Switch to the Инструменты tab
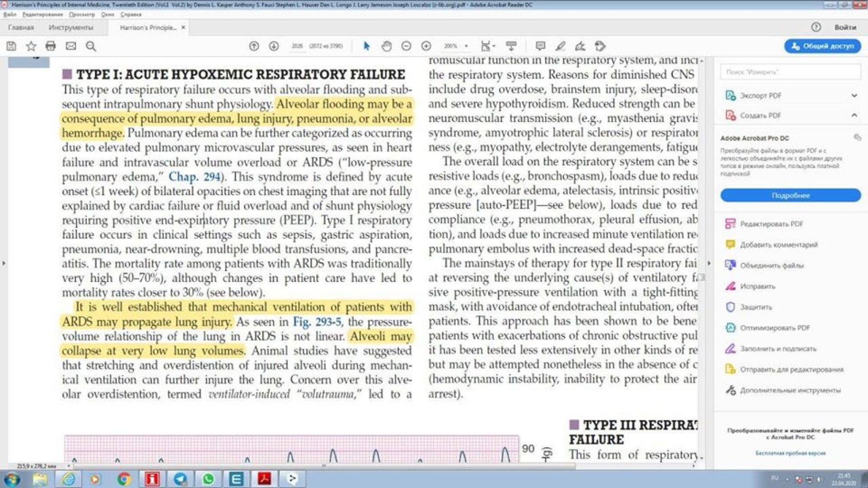Screen dimensions: 868x488 coord(71,27)
